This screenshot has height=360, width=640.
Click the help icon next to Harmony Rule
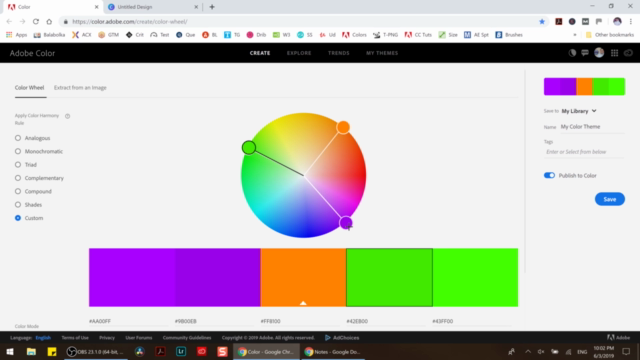coord(67,116)
